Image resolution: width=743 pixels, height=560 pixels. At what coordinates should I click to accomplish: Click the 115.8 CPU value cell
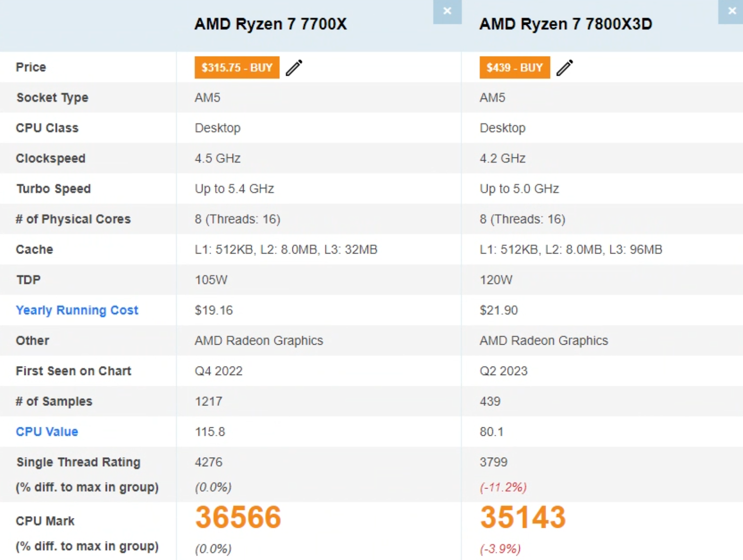210,432
